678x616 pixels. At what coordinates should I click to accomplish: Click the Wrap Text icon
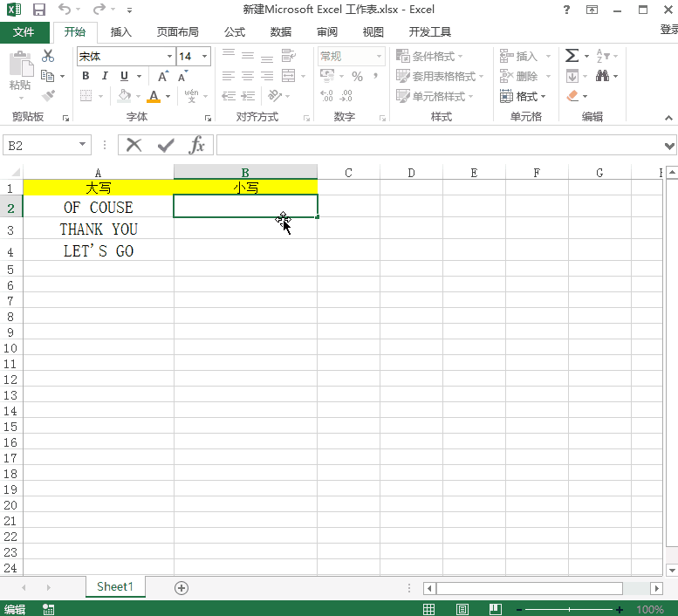click(289, 56)
